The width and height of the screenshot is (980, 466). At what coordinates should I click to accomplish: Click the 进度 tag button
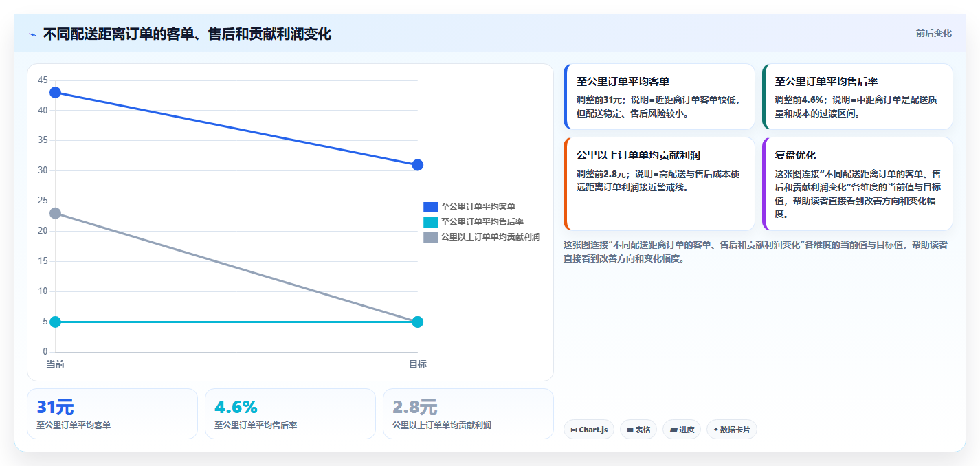click(x=681, y=430)
